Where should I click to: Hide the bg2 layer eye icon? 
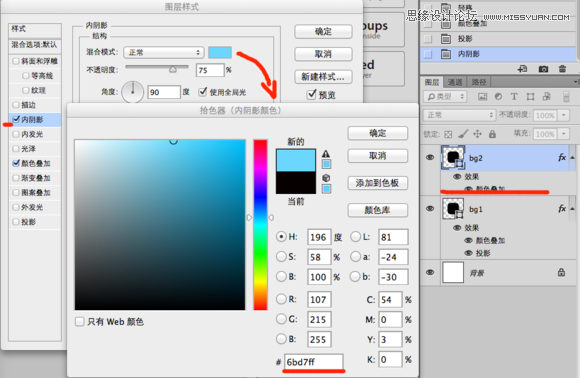tap(430, 158)
